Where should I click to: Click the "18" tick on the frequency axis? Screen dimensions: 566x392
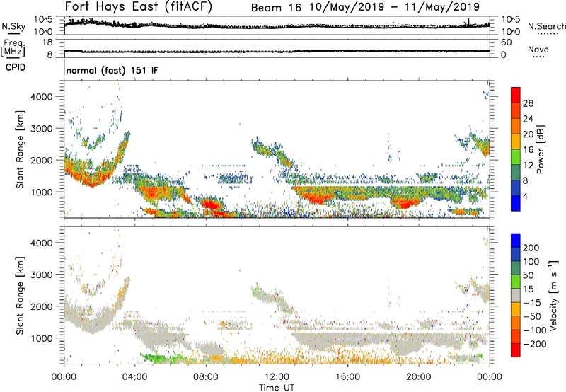click(47, 42)
